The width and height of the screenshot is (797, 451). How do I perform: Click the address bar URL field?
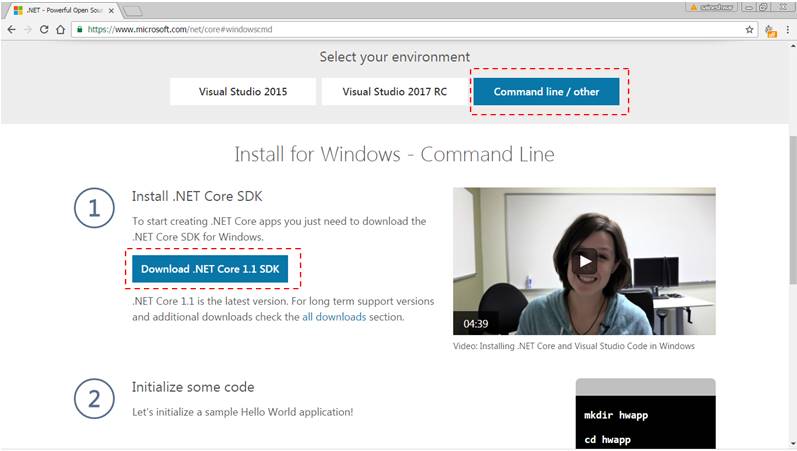414,29
